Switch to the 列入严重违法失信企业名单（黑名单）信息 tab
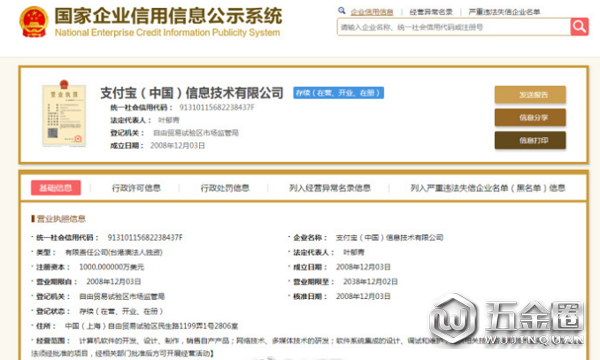 [x=488, y=188]
